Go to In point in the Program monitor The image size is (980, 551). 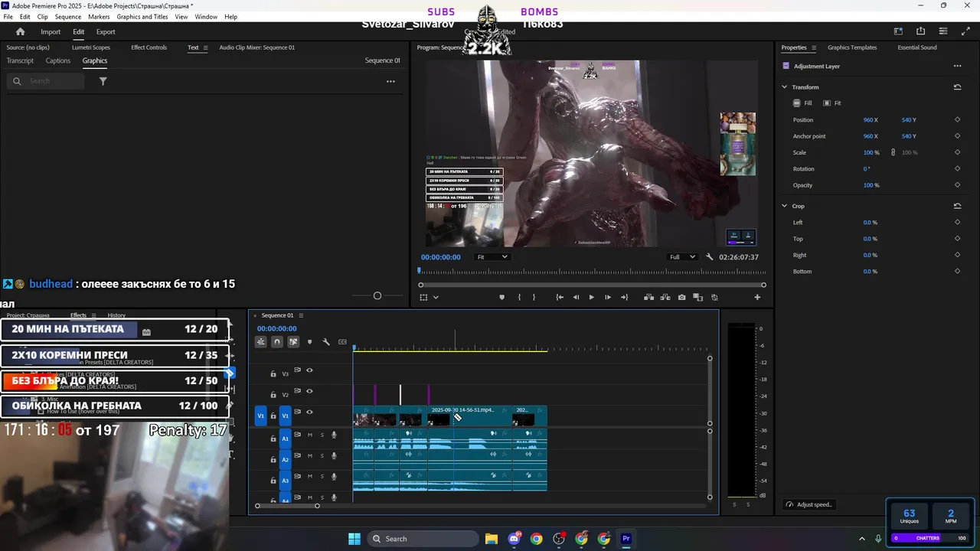pos(560,297)
